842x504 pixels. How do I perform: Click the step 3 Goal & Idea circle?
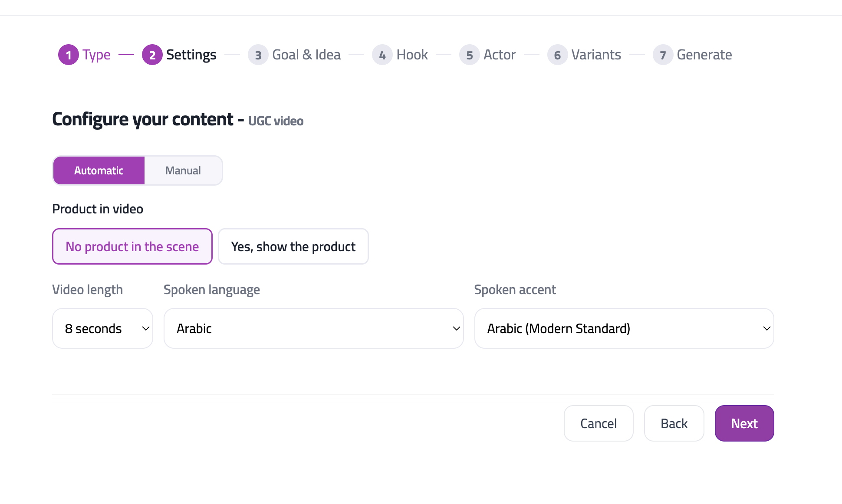point(258,55)
